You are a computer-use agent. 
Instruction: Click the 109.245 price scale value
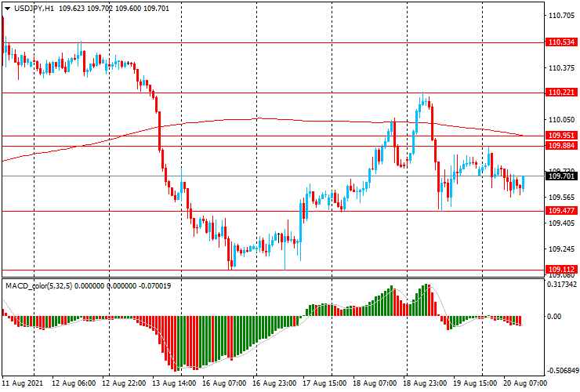561,249
